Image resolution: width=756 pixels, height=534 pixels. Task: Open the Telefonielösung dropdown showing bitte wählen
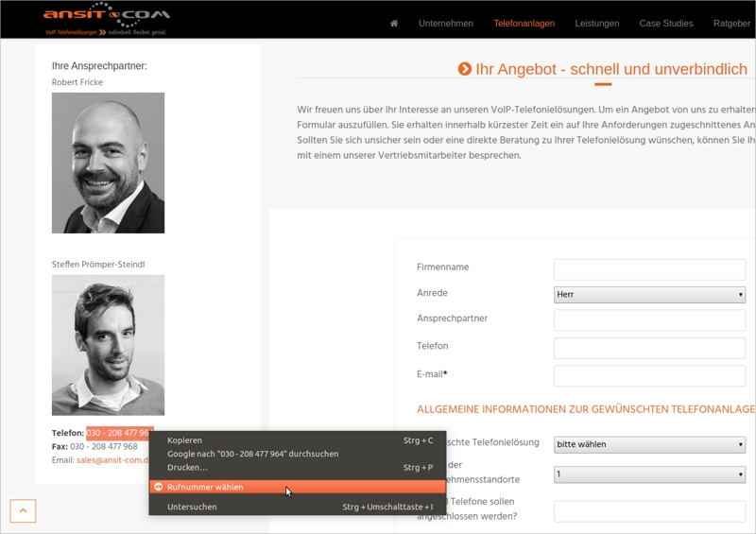[649, 444]
